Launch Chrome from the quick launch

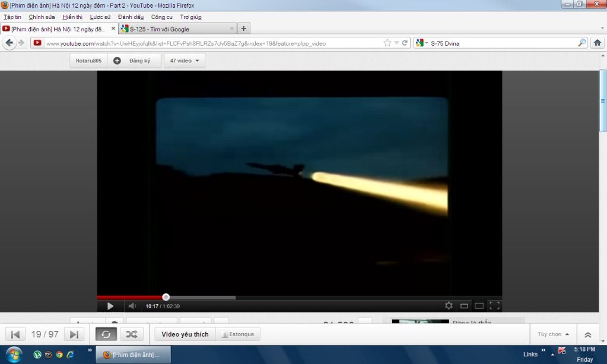59,355
